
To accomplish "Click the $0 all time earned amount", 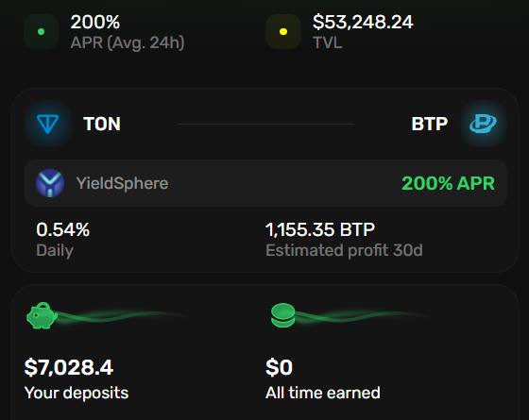I will pos(279,367).
